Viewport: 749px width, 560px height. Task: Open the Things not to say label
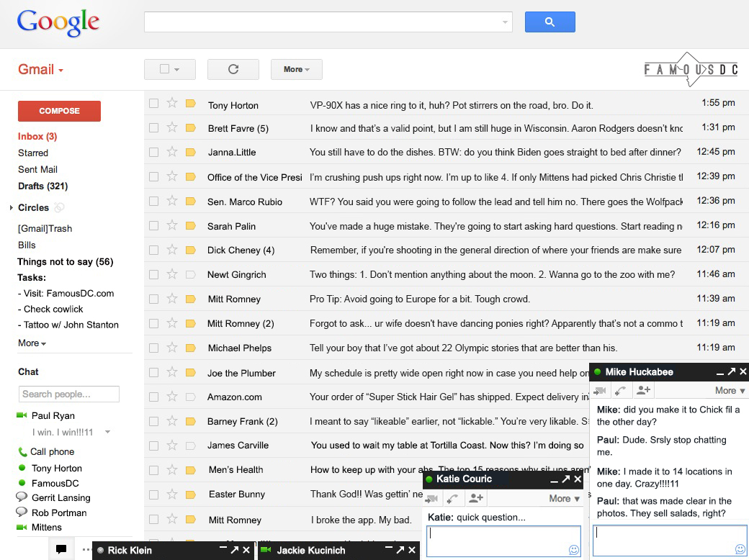click(x=65, y=262)
